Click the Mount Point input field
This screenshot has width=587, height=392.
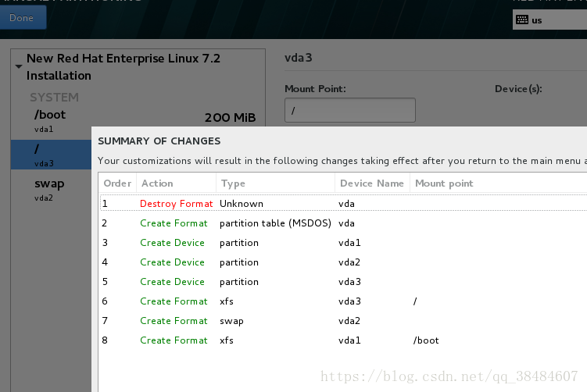click(350, 110)
